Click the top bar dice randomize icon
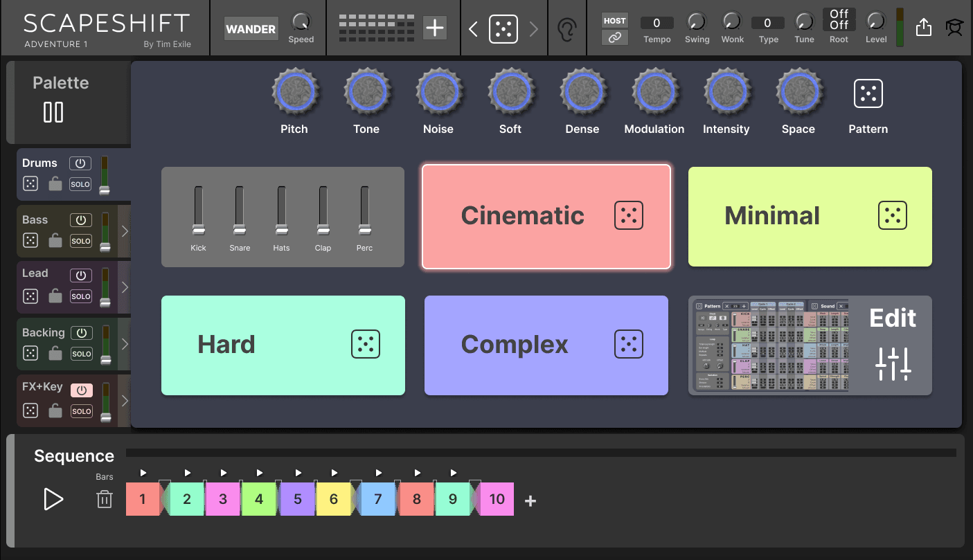Screen dimensions: 973x560 [503, 29]
